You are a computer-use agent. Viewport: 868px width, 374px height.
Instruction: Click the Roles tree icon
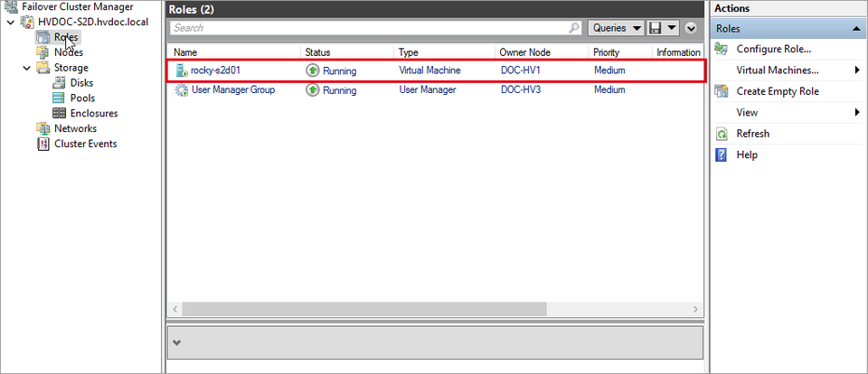pyautogui.click(x=42, y=37)
